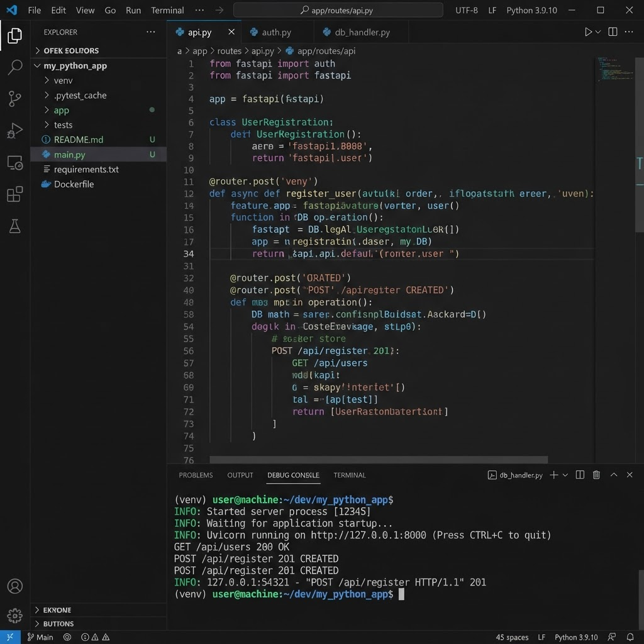Open the Edit menu
Viewport: 644px width, 644px height.
click(58, 10)
